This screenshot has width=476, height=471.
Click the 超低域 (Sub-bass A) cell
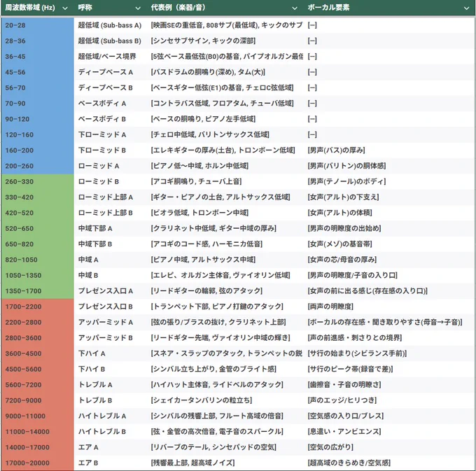point(111,25)
